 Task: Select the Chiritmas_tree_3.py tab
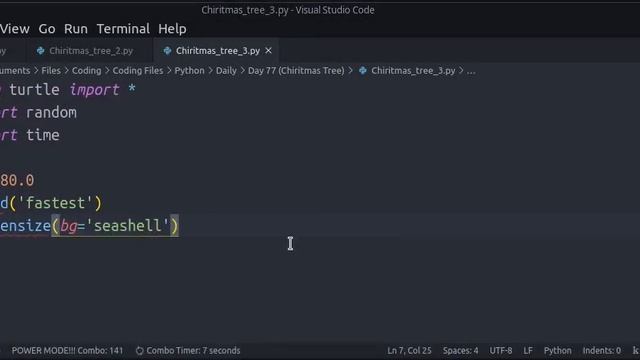(x=218, y=51)
